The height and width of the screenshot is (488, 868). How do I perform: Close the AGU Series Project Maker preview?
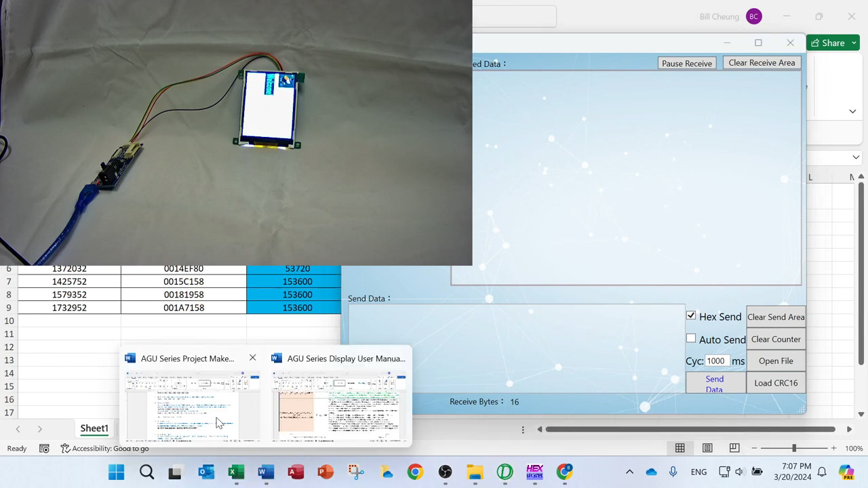tap(253, 358)
